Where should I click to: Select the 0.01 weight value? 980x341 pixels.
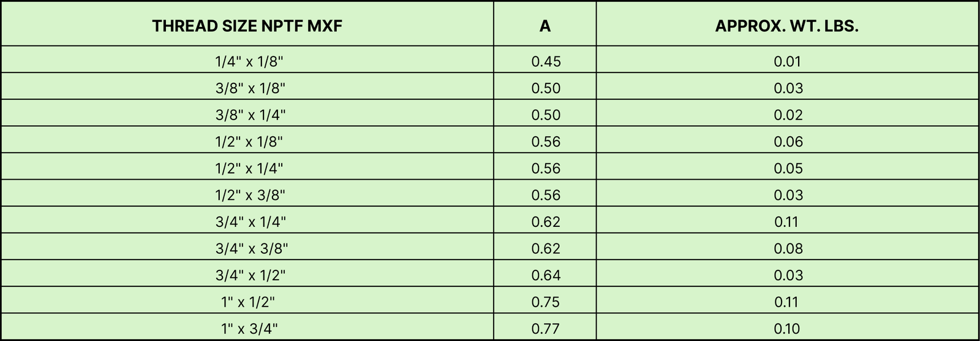pyautogui.click(x=787, y=61)
